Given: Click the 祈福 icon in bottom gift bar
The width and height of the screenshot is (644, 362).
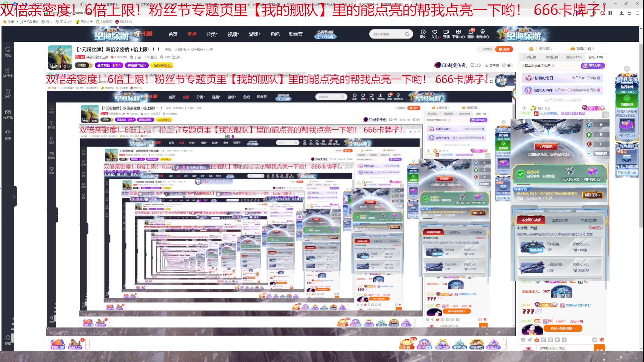Looking at the screenshot, I should [407, 344].
